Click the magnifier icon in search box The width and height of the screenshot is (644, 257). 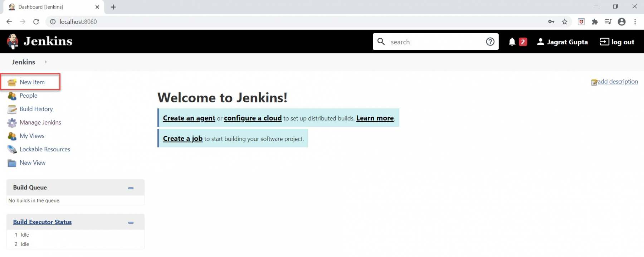(x=381, y=42)
